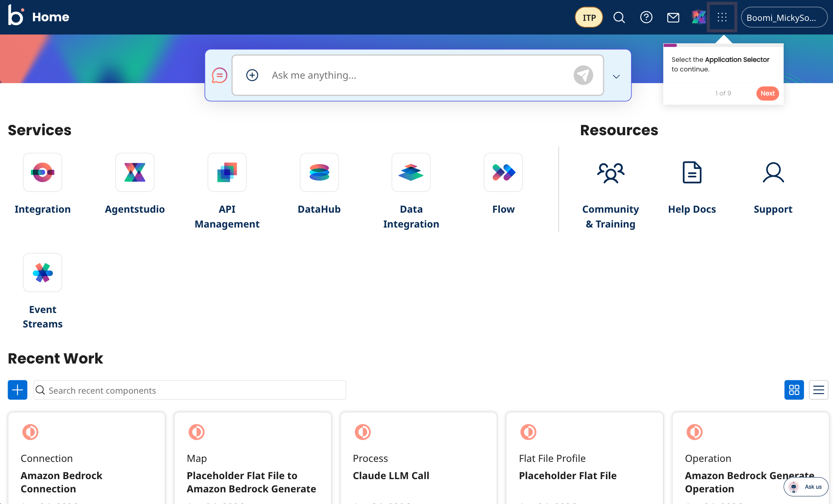The width and height of the screenshot is (833, 504).
Task: Open the Integration service icon
Action: pos(43,172)
